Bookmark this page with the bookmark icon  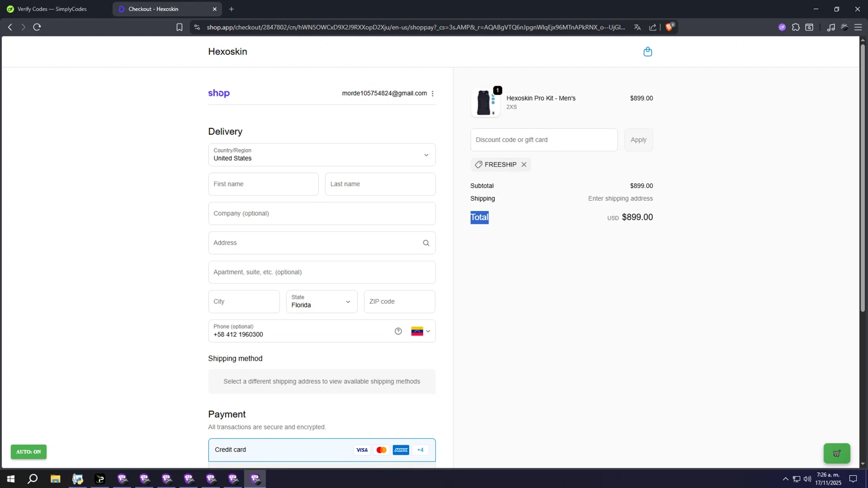(179, 27)
